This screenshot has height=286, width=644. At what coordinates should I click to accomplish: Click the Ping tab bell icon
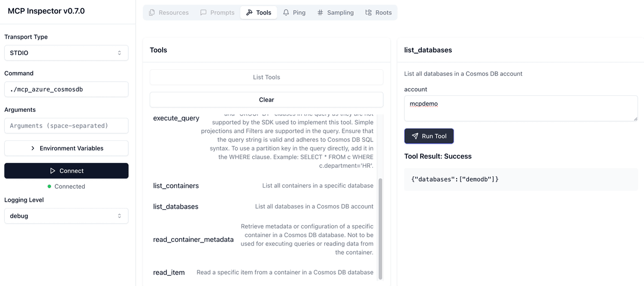click(286, 12)
